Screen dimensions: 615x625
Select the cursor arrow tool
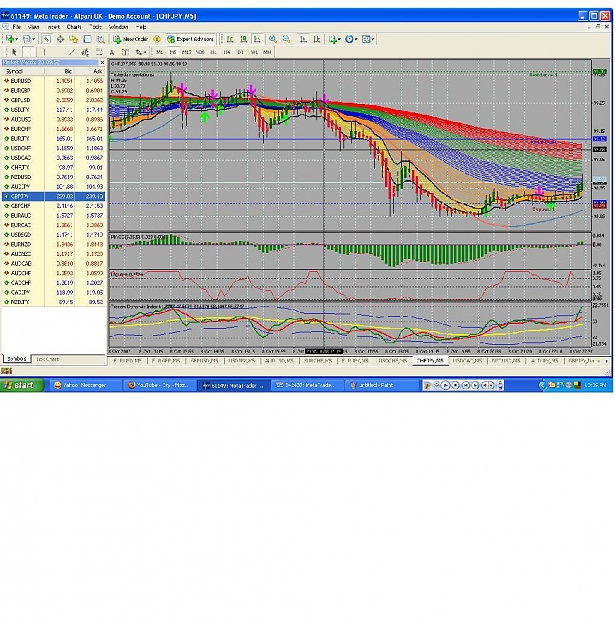pyautogui.click(x=14, y=52)
